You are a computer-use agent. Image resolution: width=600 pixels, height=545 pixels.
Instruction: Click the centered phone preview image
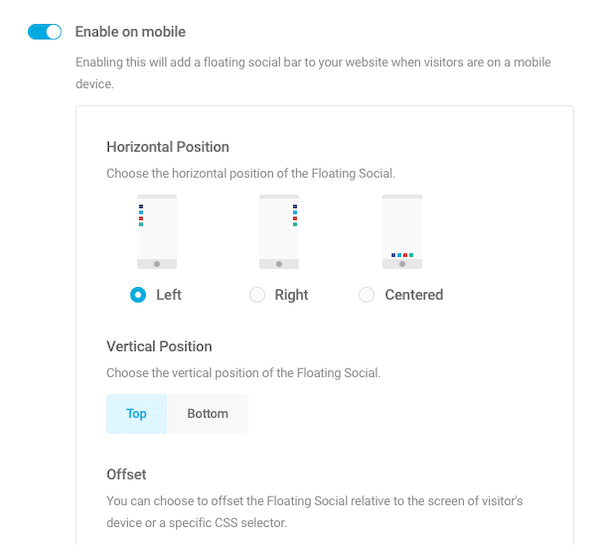click(x=402, y=232)
